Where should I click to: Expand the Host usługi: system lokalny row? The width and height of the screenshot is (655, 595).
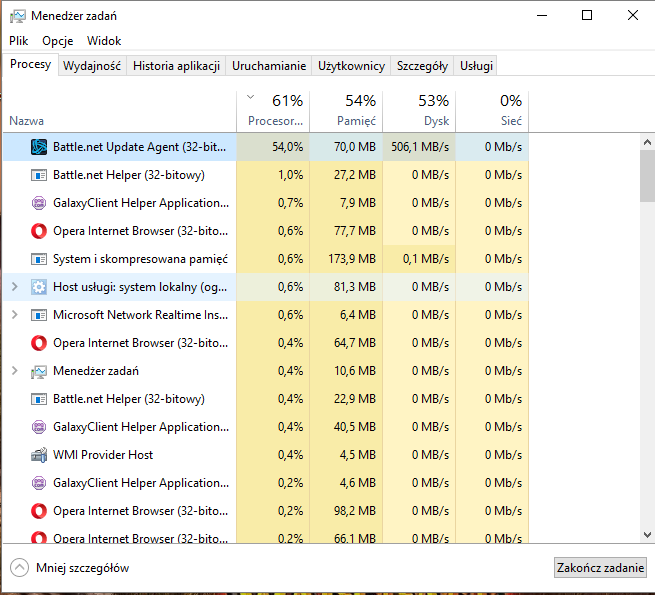pos(14,287)
